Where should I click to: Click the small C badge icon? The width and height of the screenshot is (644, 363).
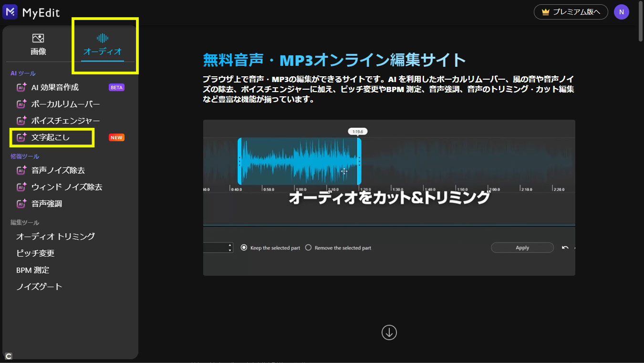8,356
